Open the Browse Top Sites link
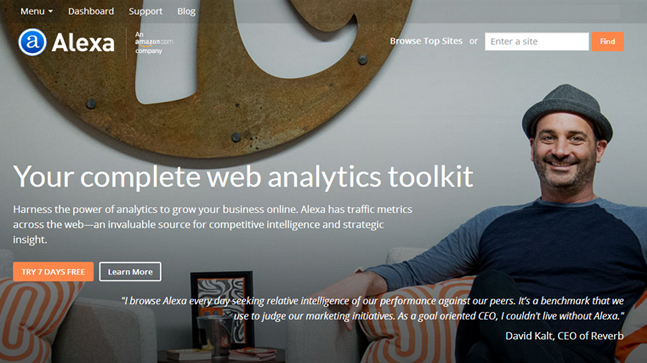The height and width of the screenshot is (363, 647). 426,41
